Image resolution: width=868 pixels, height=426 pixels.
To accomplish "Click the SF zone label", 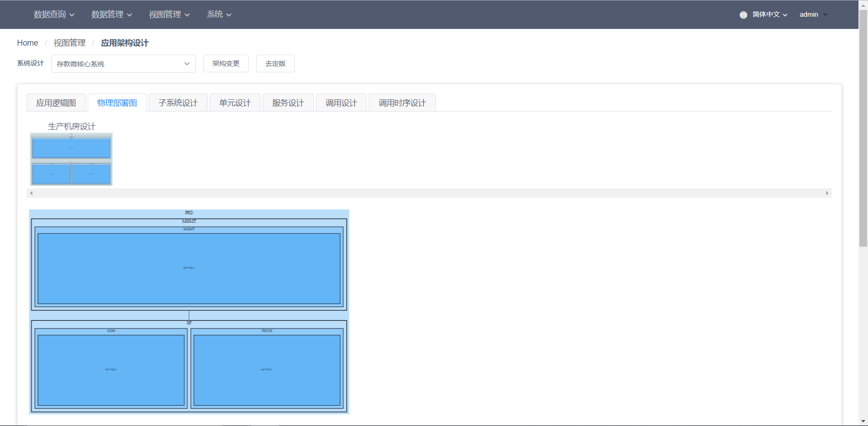I will point(189,323).
